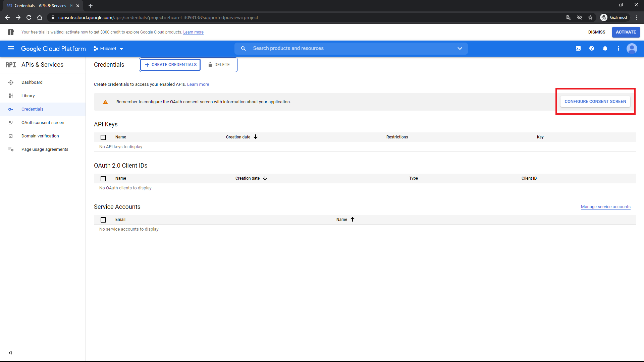Click the blocked third-party cookies eye icon
Image resolution: width=644 pixels, height=362 pixels.
[580, 17]
